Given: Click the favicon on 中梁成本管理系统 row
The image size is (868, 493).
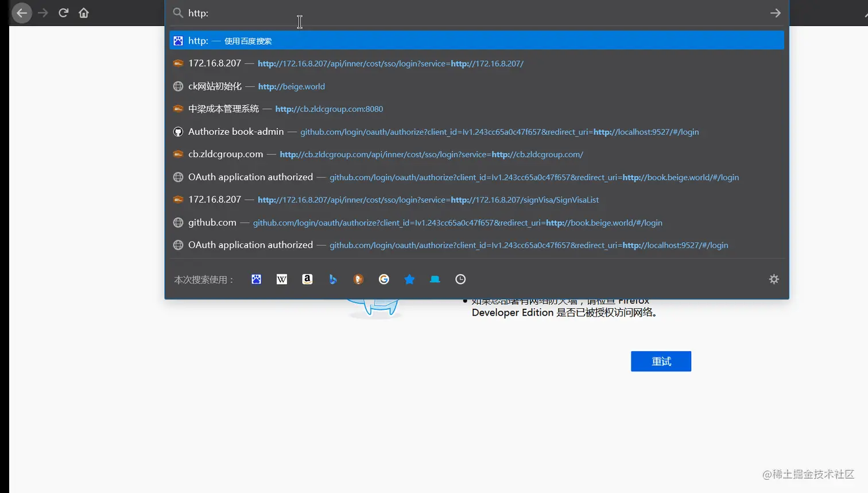Looking at the screenshot, I should pos(178,108).
